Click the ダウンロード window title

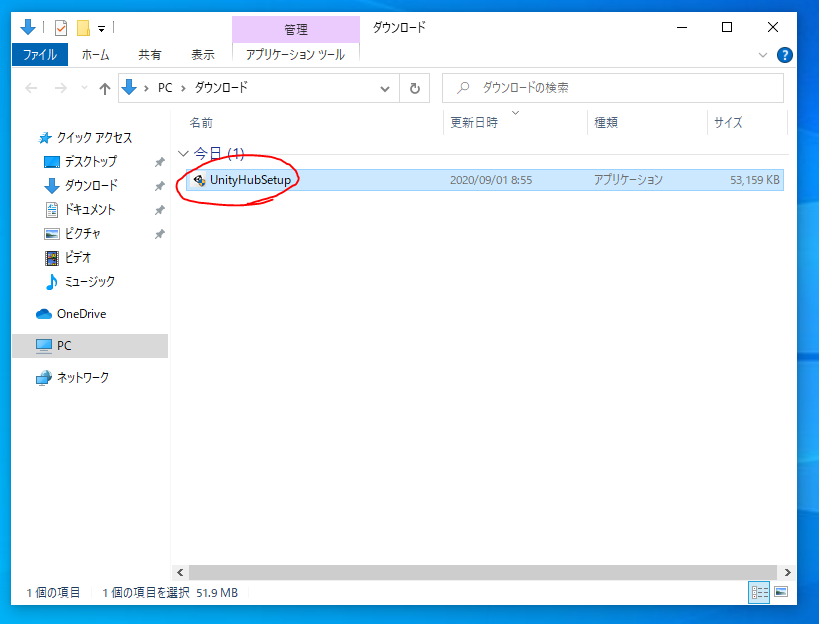399,27
